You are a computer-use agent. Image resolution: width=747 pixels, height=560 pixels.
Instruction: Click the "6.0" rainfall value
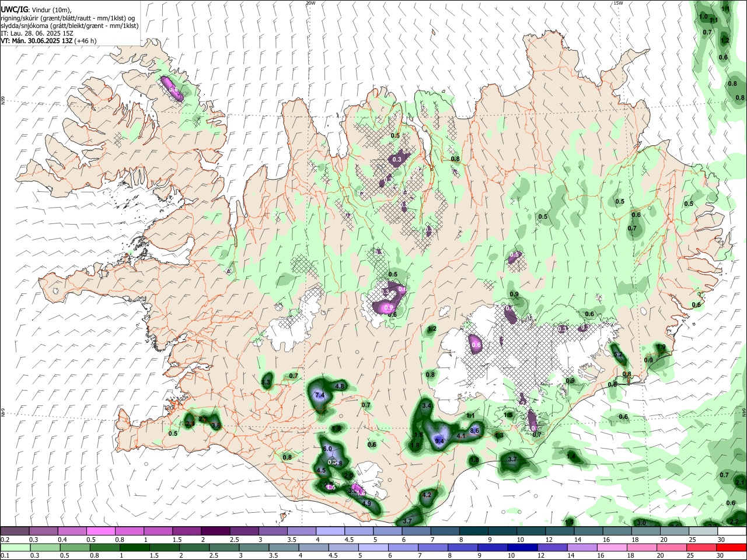[x=327, y=449]
